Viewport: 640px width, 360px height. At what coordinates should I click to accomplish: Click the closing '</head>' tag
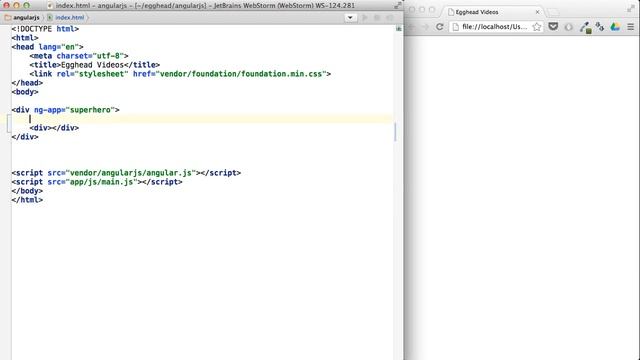[x=27, y=83]
